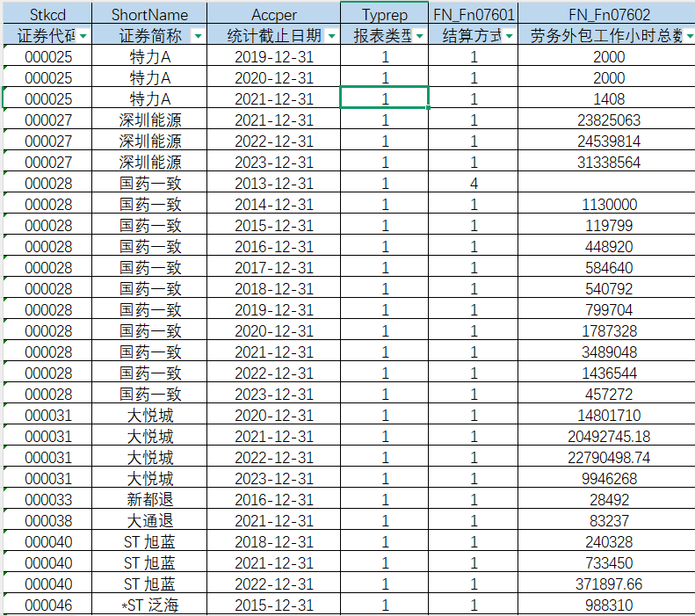
Task: Open the 证券简称 filter dropdown arrow
Action: (x=197, y=36)
